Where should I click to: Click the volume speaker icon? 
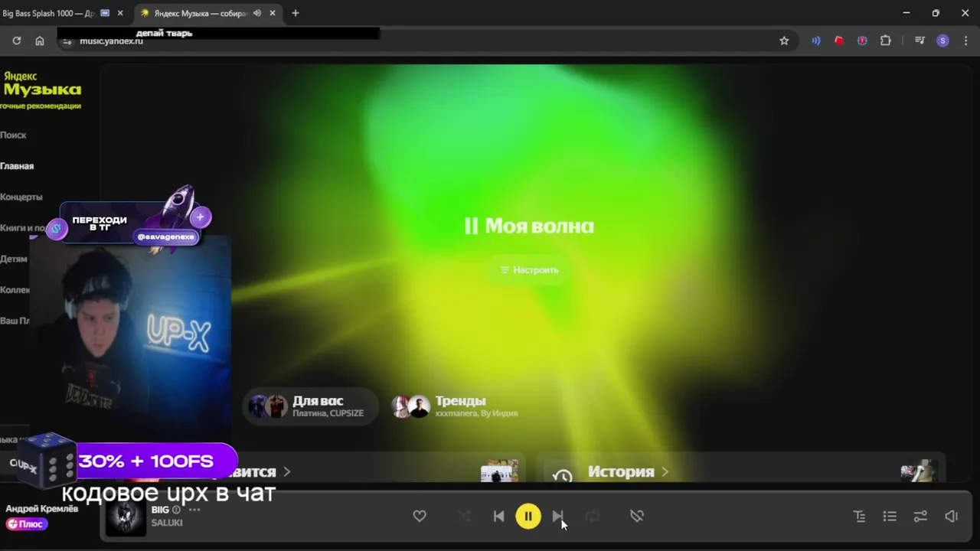point(952,517)
